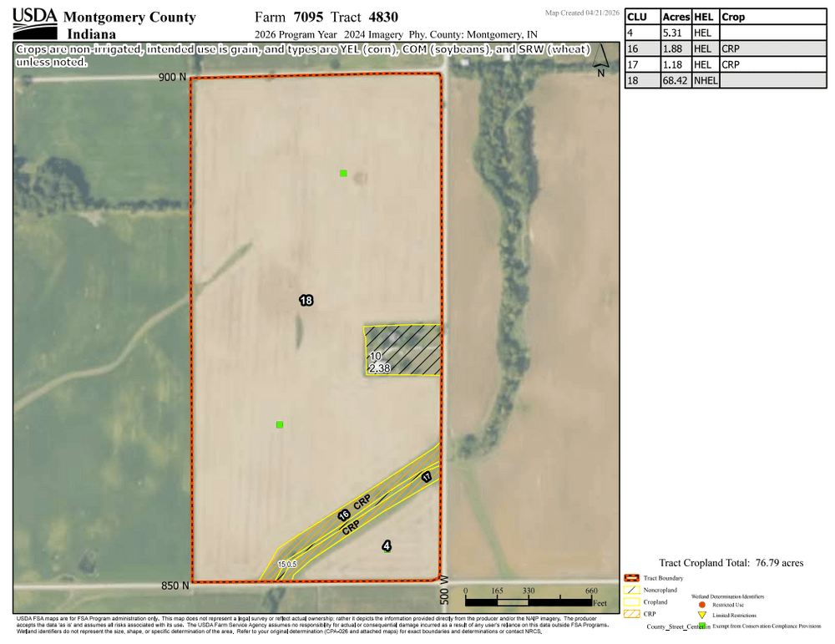This screenshot has height=644, width=835.
Task: Click the CRP legend swatch
Action: [631, 614]
